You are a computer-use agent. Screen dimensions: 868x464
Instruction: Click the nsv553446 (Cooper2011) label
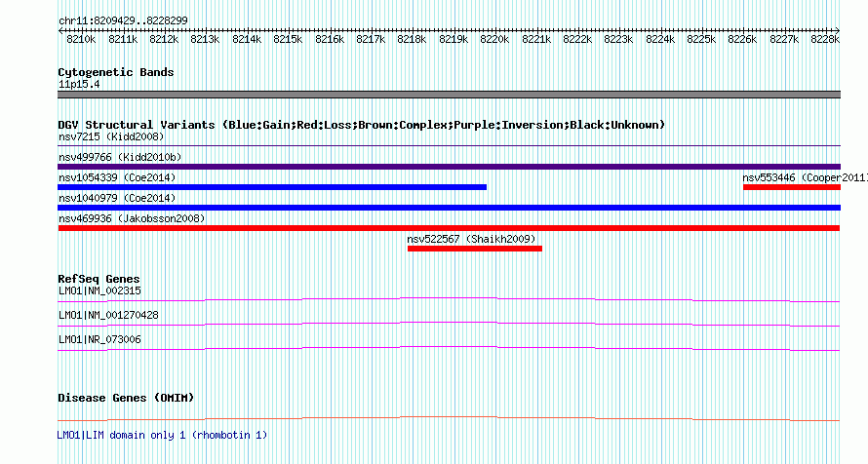805,177
